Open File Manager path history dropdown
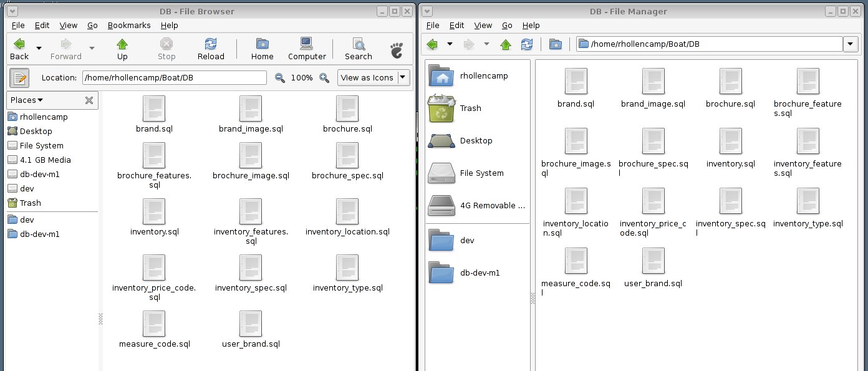Screen dimensions: 868x371 tap(850, 44)
